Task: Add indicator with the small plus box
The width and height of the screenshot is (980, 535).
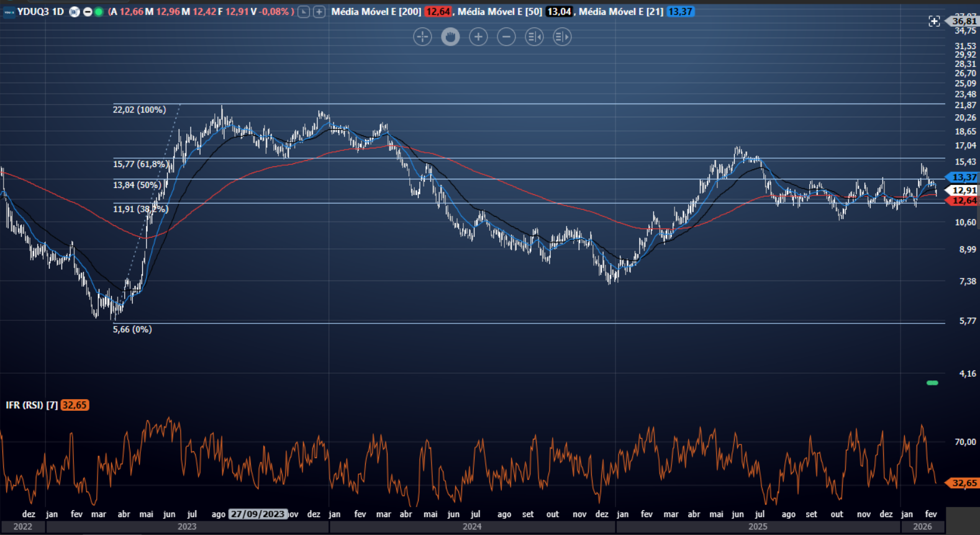Action: [319, 12]
